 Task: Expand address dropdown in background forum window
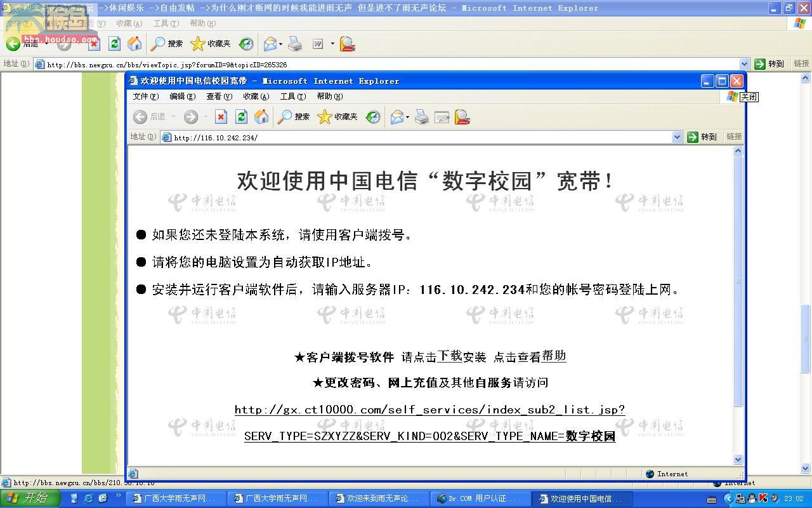pos(745,64)
